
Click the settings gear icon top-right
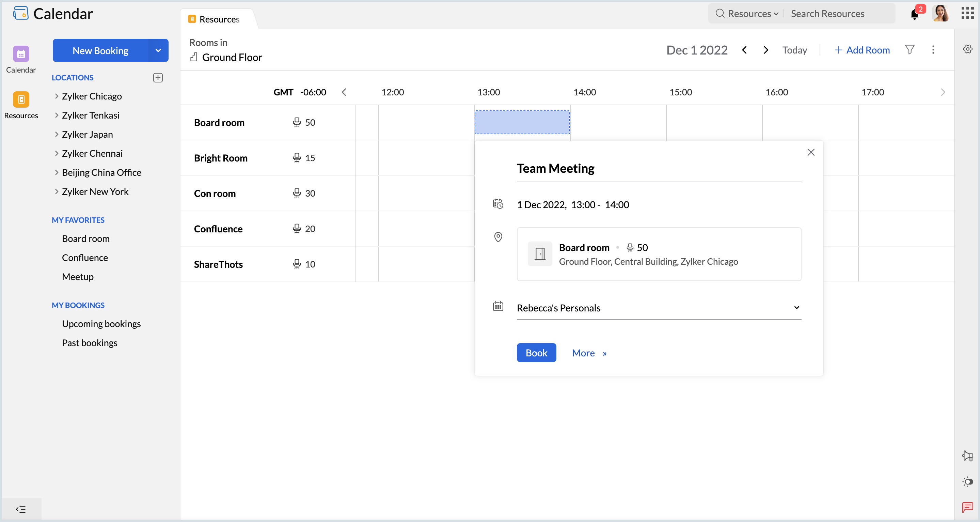click(968, 49)
